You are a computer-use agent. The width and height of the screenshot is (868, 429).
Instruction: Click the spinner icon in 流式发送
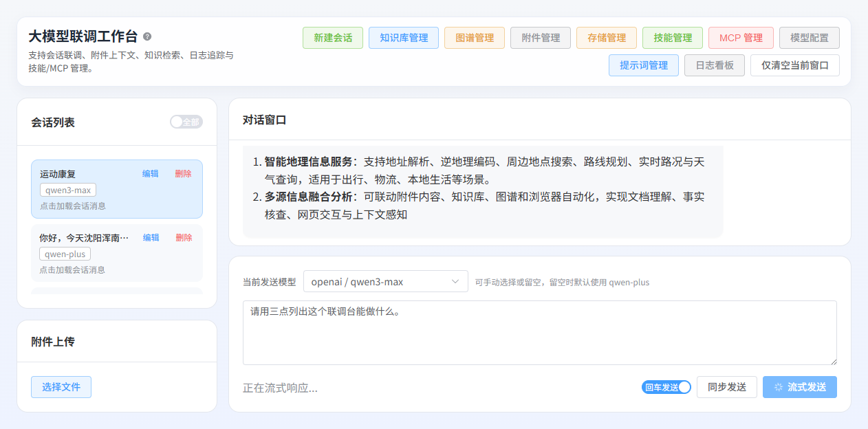pyautogui.click(x=779, y=387)
